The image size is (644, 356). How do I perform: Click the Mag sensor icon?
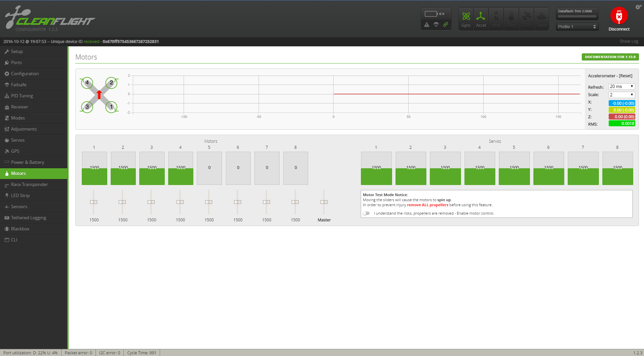(x=496, y=19)
